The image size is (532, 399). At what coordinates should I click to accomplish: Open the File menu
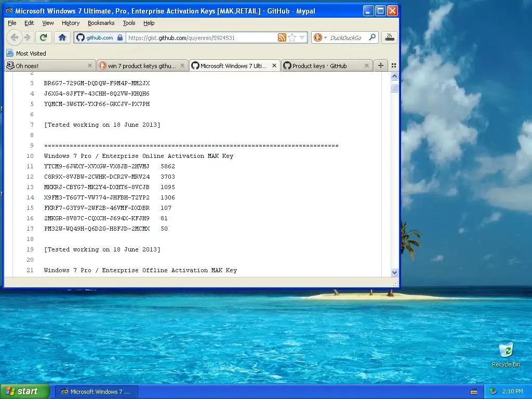tap(12, 23)
